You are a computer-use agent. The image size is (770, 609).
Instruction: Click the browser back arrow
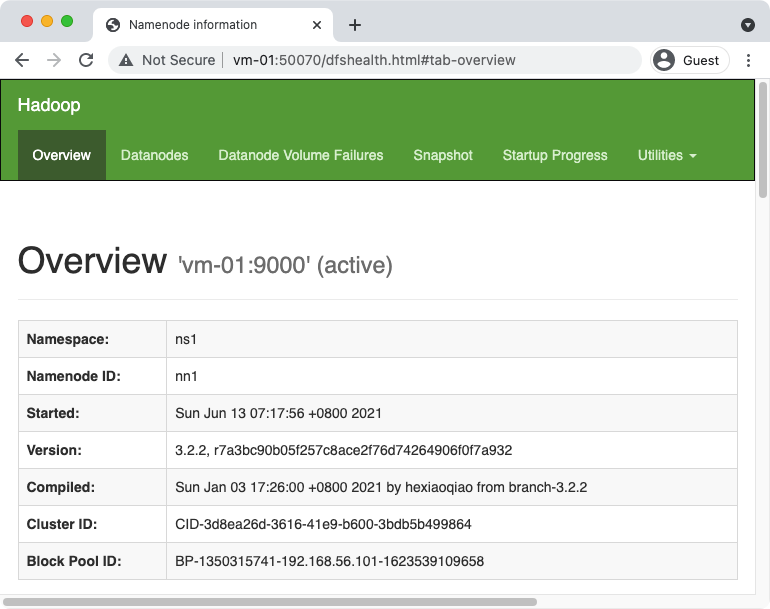pos(22,60)
